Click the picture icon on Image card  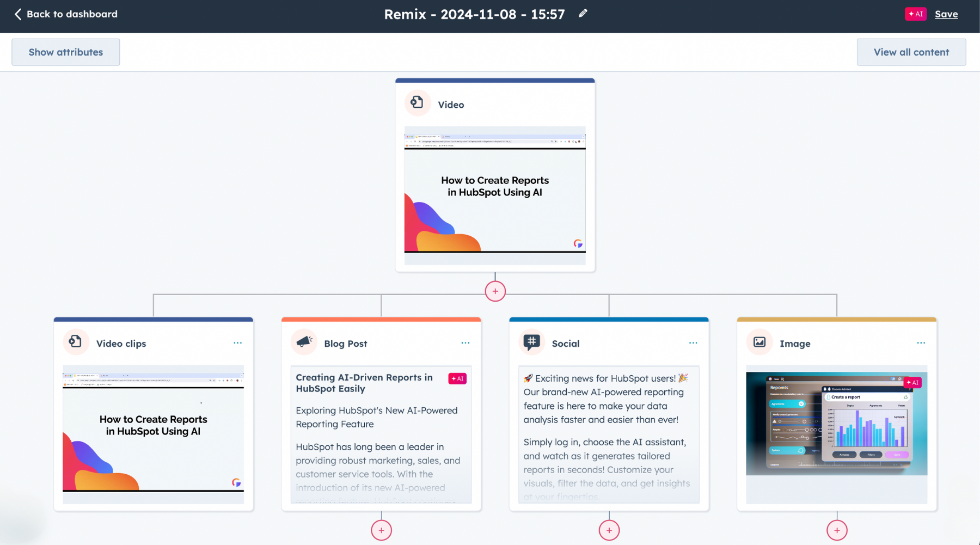tap(759, 342)
